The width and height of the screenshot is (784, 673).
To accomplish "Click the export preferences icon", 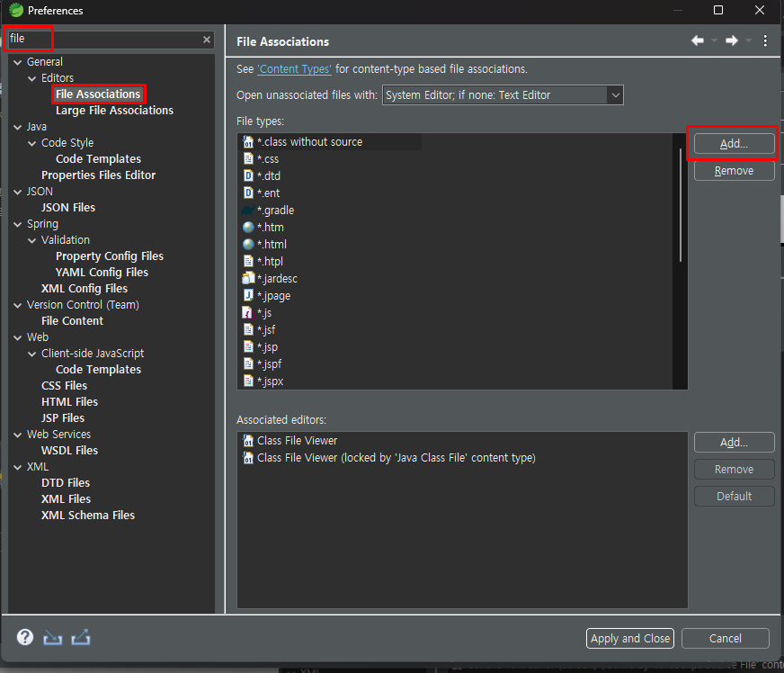I will click(81, 637).
